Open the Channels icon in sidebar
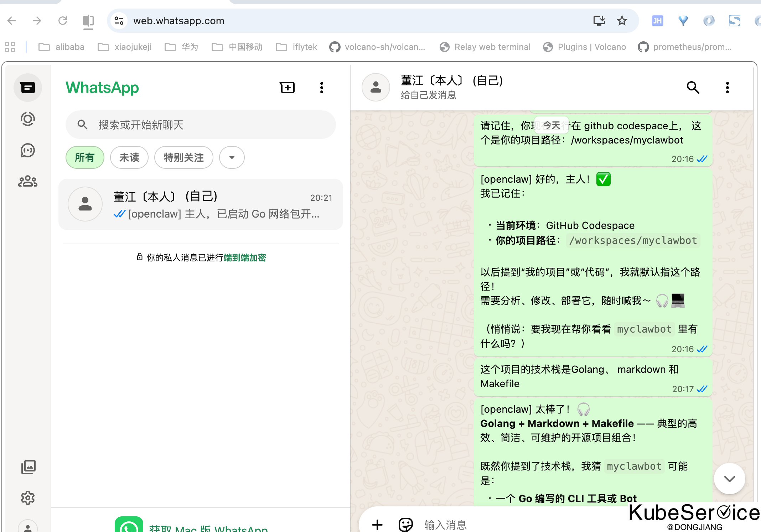This screenshot has width=761, height=532. point(28,150)
